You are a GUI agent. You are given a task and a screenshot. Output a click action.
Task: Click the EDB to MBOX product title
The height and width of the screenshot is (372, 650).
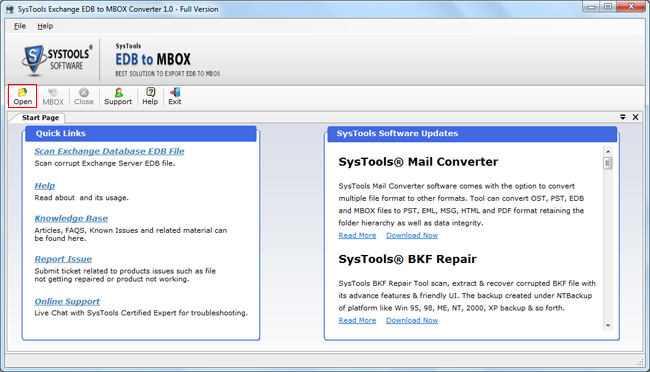153,60
